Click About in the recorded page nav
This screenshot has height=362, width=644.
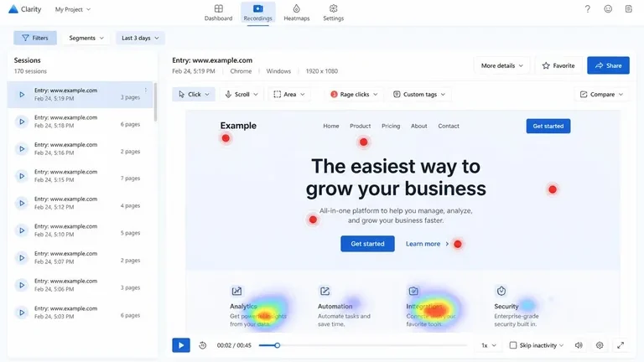tap(419, 126)
